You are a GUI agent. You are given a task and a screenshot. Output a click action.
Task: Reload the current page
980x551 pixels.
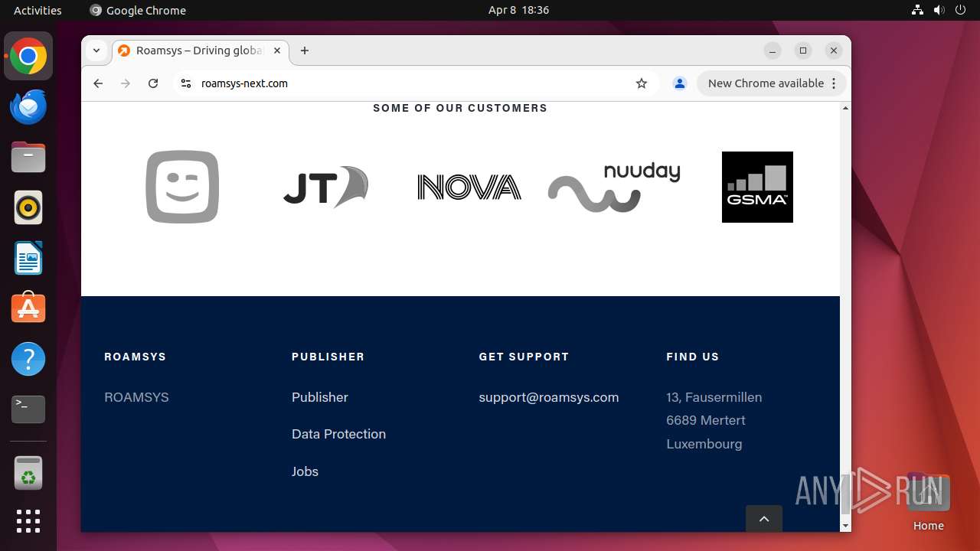tap(153, 83)
